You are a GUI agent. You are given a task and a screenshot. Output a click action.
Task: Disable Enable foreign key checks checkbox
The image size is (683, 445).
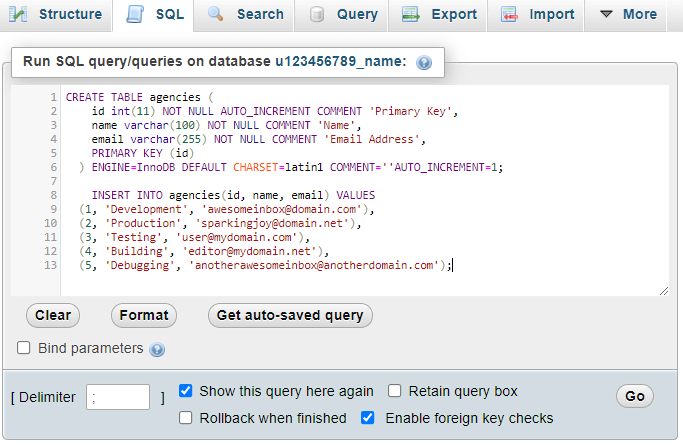[367, 418]
